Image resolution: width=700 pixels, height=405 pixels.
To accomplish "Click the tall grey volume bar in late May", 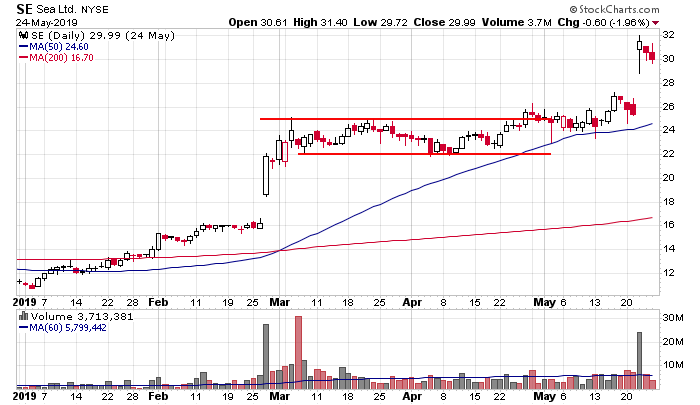I will click(x=639, y=360).
